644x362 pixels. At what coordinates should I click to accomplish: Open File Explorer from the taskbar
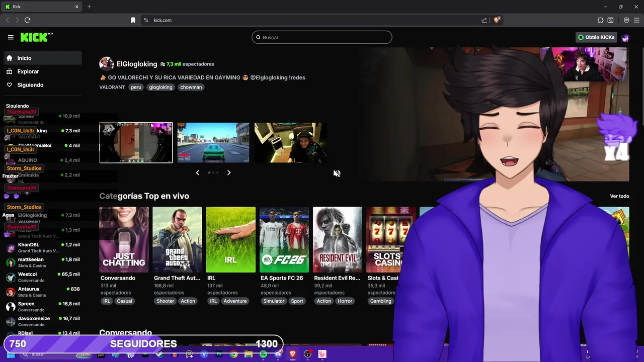(249, 354)
